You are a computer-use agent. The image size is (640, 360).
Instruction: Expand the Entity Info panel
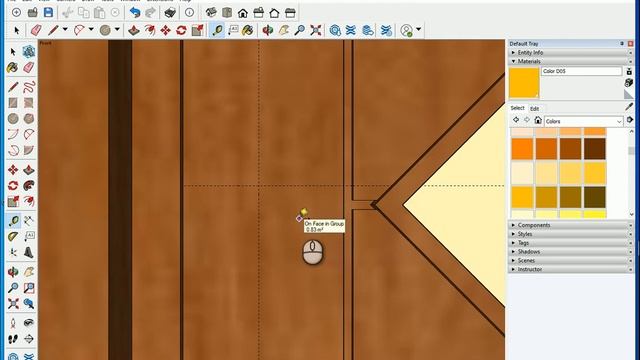click(x=570, y=53)
